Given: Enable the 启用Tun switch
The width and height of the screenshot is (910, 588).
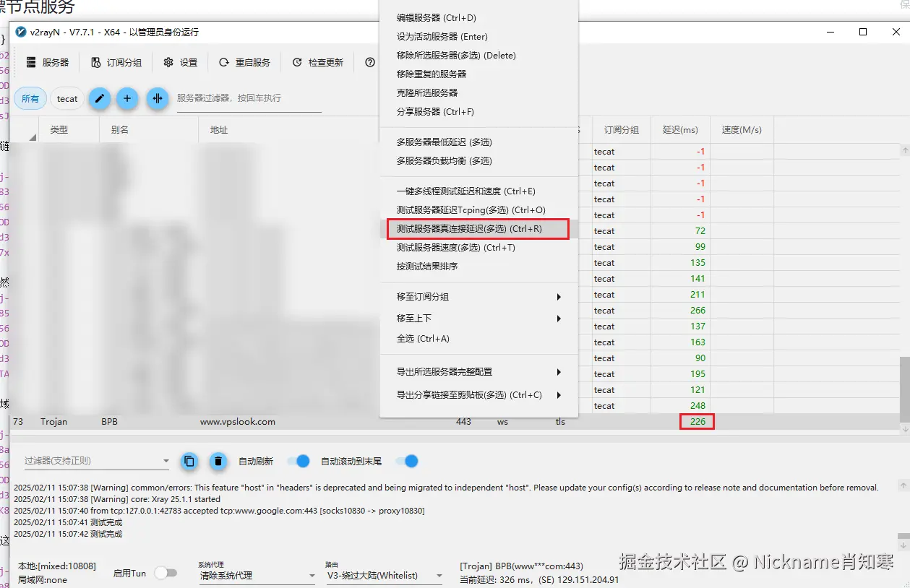Looking at the screenshot, I should (x=166, y=573).
